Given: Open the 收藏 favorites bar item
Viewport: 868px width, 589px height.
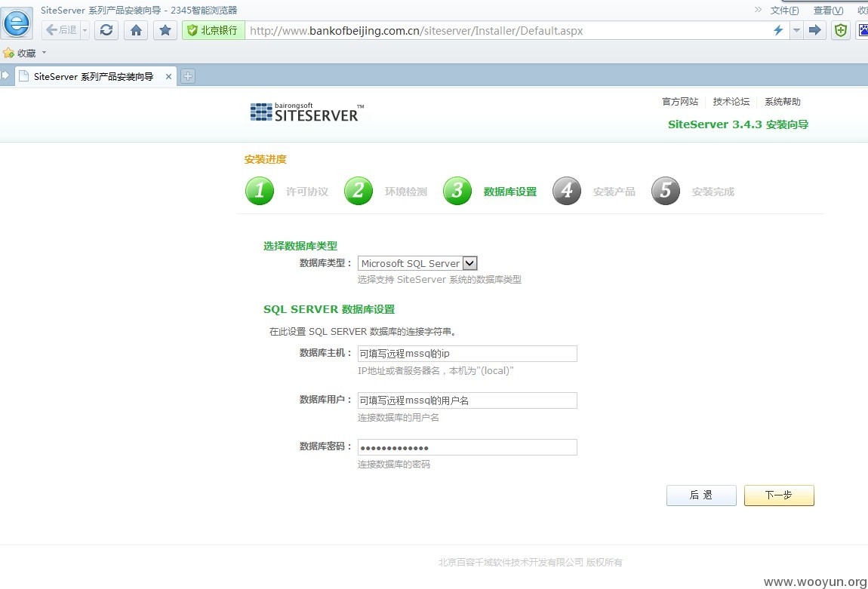Looking at the screenshot, I should (x=20, y=53).
